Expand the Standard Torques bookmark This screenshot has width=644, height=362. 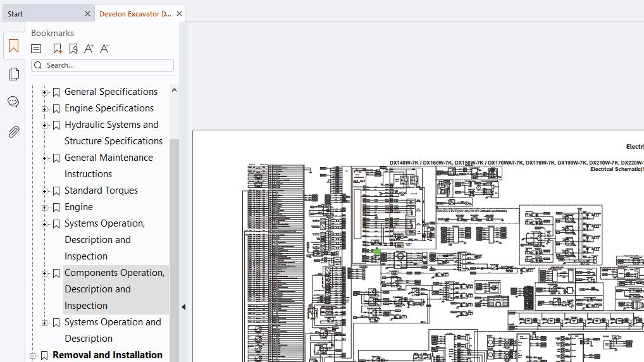pos(44,191)
